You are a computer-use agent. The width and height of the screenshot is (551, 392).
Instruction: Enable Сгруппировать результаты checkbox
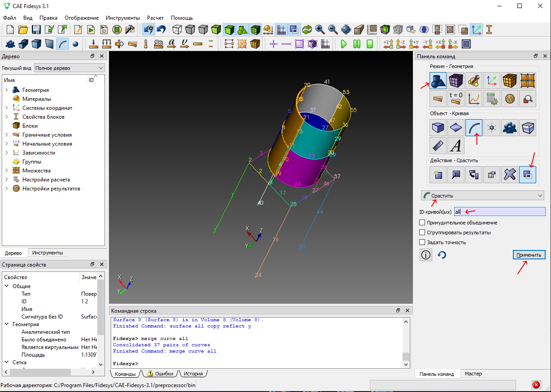pyautogui.click(x=422, y=233)
